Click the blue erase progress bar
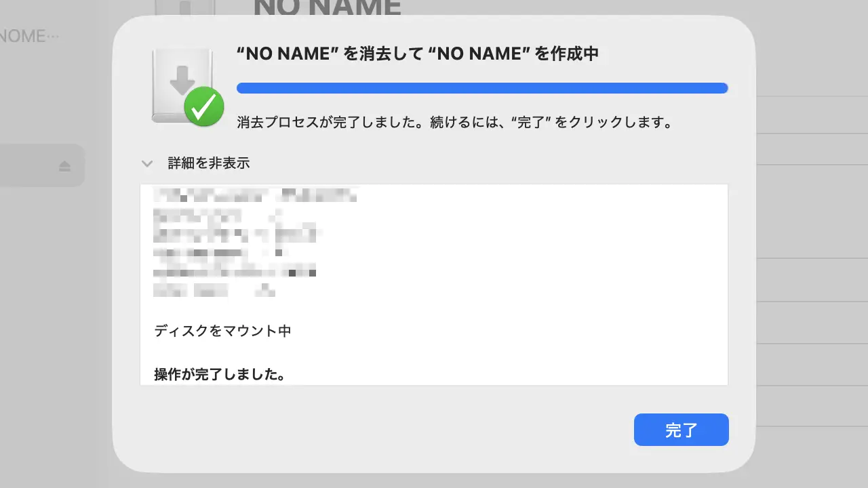The width and height of the screenshot is (868, 488). tap(481, 88)
